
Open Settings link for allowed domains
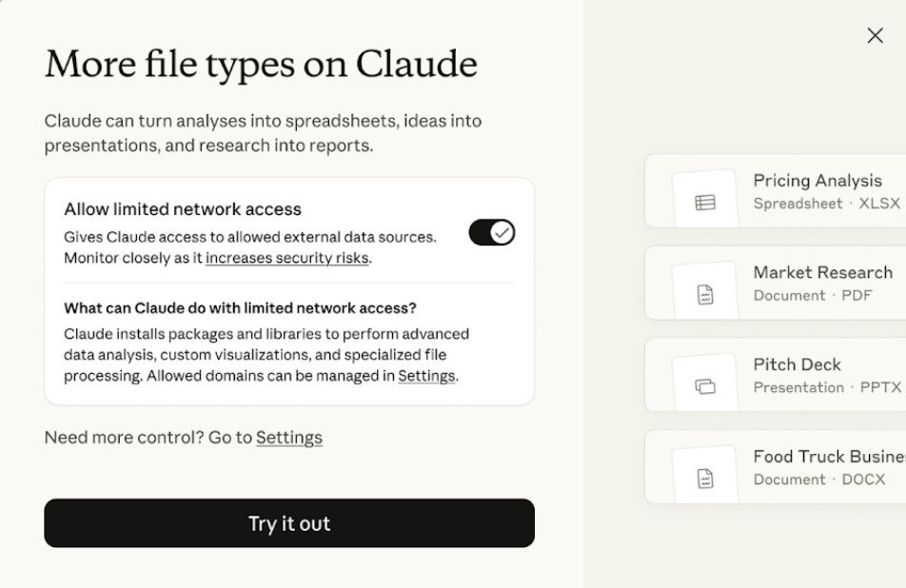coord(426,376)
